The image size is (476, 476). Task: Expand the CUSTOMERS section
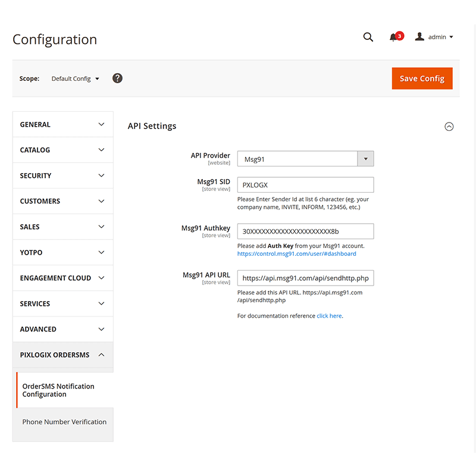(63, 201)
